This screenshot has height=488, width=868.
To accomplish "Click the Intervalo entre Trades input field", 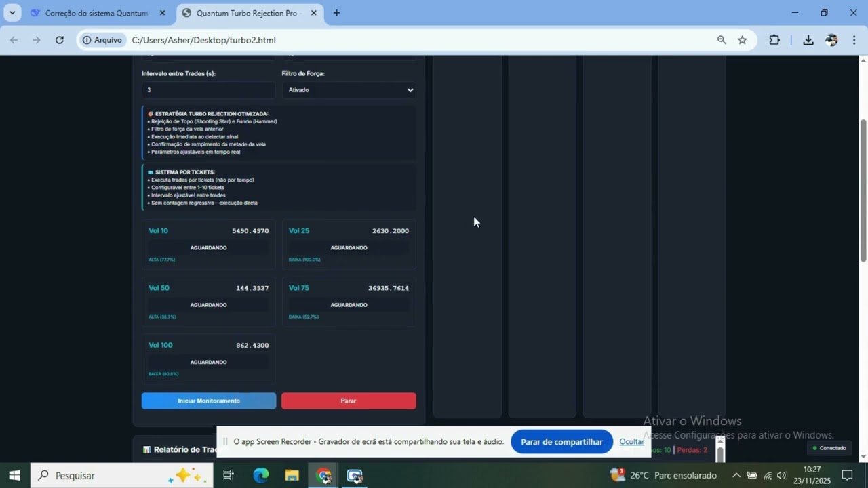I will 208,89.
